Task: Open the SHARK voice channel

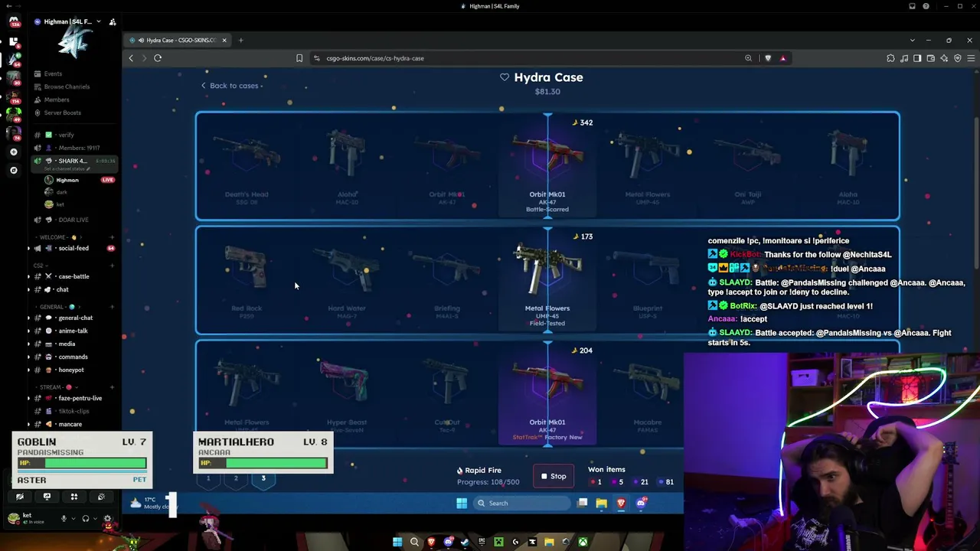Action: [x=74, y=161]
